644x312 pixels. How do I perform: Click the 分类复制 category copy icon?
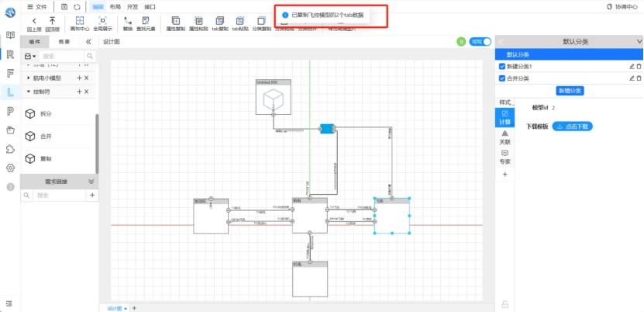click(x=261, y=20)
